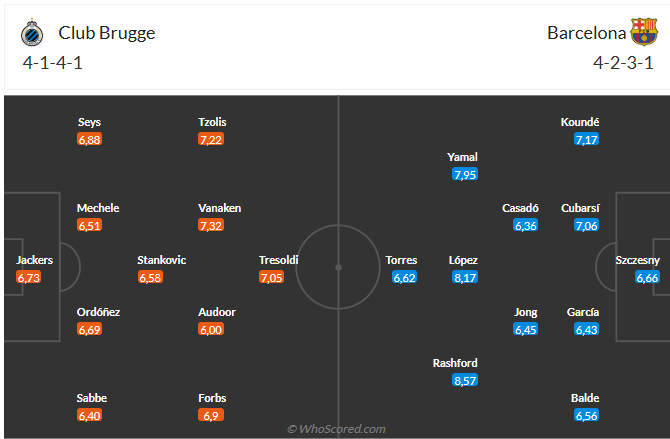The height and width of the screenshot is (439, 670).
Task: Click the Club Brugge crest icon
Action: [32, 33]
